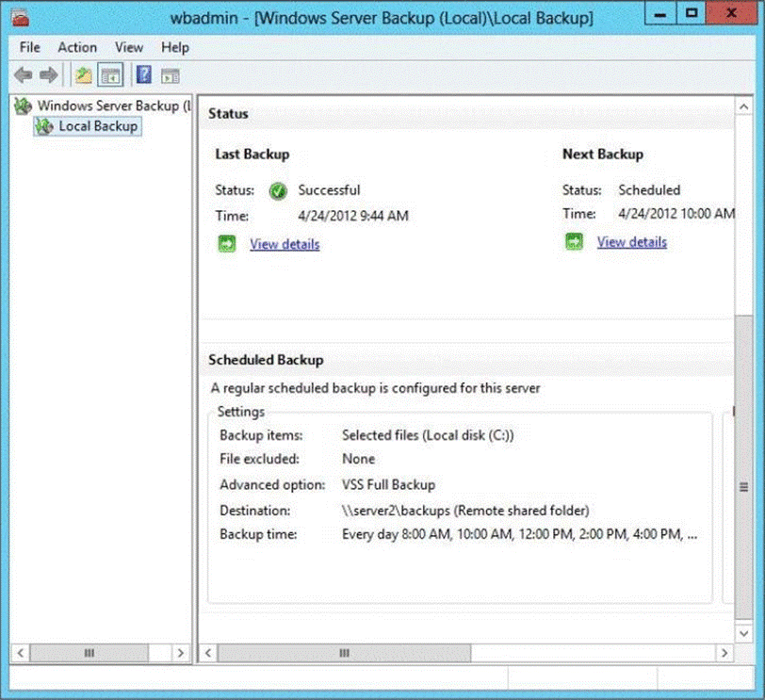
Task: Click the Forward arrow in the toolbar
Action: click(48, 74)
